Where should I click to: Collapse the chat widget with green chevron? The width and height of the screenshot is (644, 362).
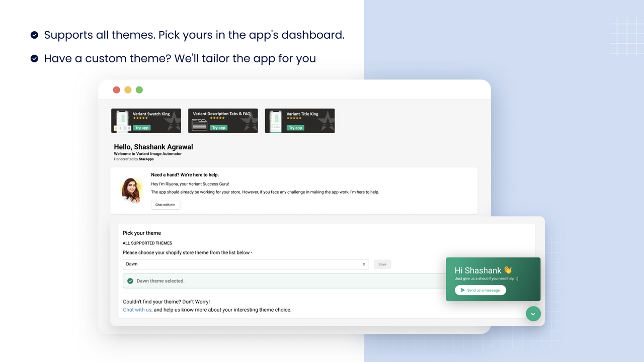[533, 313]
